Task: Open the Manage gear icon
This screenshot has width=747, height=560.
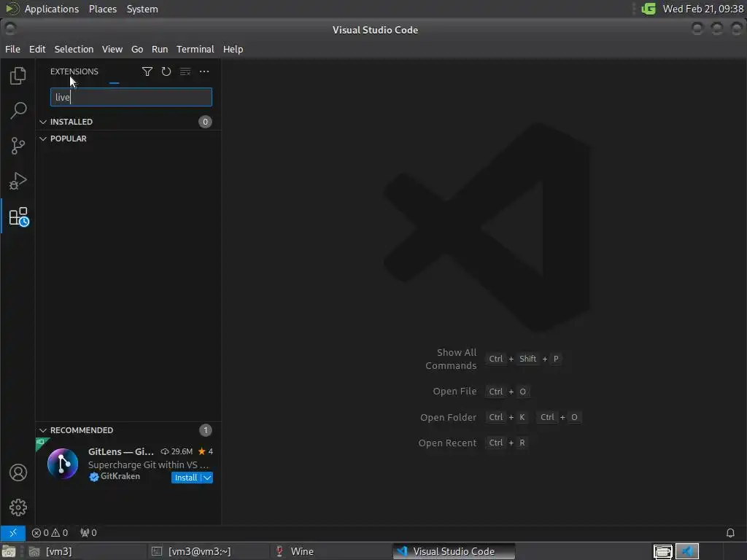Action: (x=18, y=507)
